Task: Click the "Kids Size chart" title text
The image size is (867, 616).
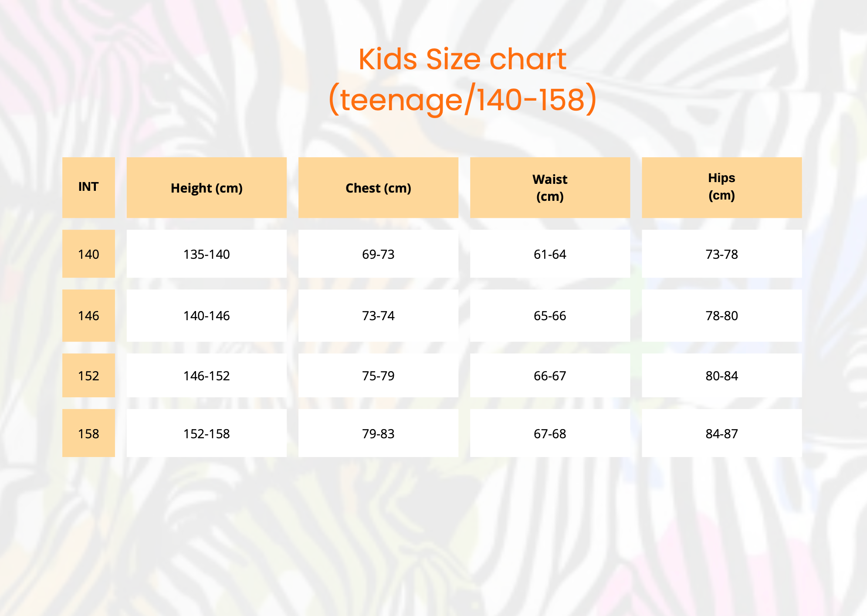Action: [462, 59]
